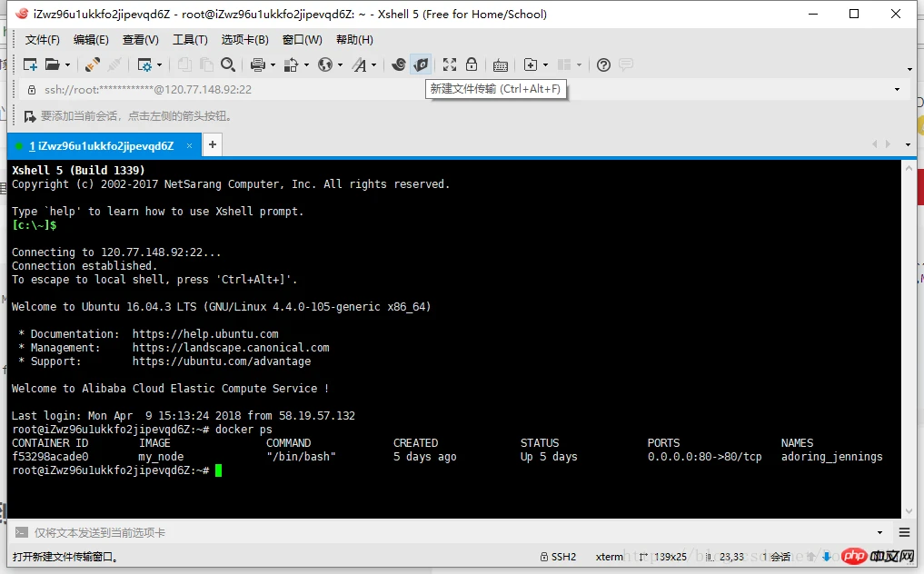Click container name adoring_jennings
Image resolution: width=924 pixels, height=574 pixels.
tap(831, 457)
